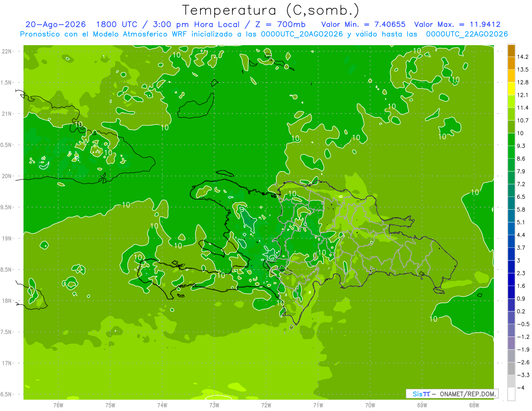Click the 14.2 colorbar label
The width and height of the screenshot is (532, 411).
click(x=523, y=57)
